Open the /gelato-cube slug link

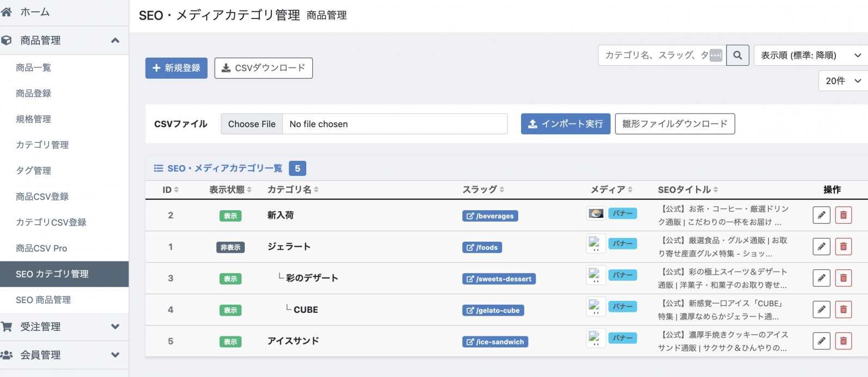493,310
